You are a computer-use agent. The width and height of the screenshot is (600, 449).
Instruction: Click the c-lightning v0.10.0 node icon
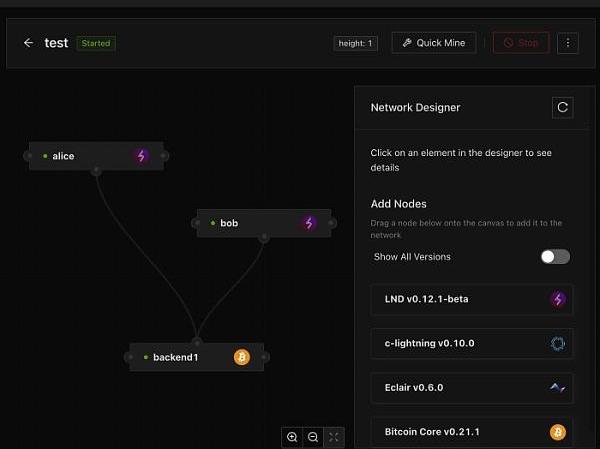click(x=558, y=343)
